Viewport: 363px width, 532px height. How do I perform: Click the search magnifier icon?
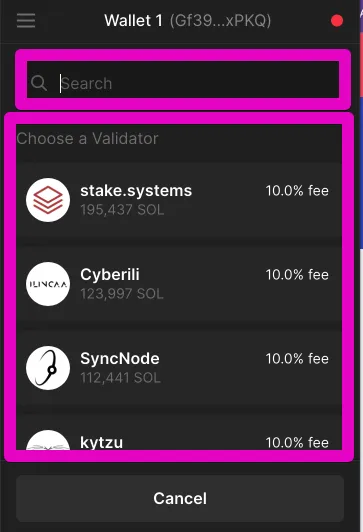pos(39,83)
